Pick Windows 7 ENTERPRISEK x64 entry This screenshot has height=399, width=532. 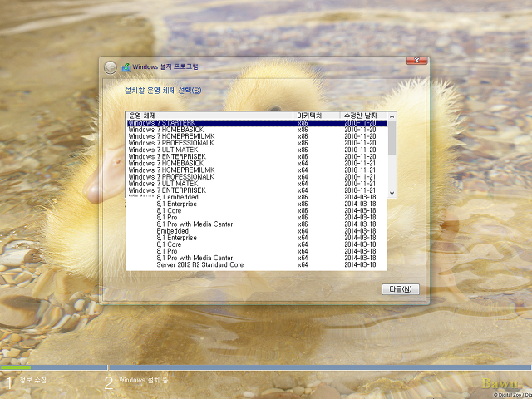coord(257,190)
